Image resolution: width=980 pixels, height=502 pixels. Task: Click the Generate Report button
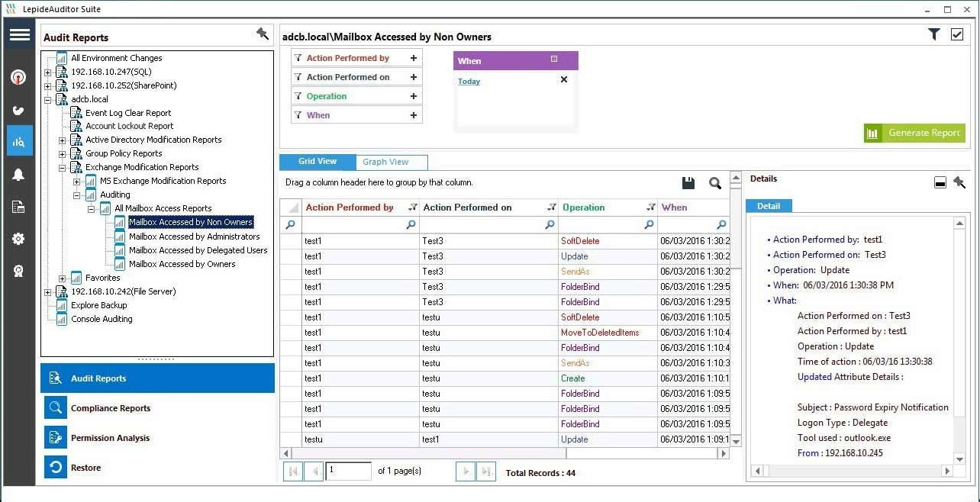[914, 133]
